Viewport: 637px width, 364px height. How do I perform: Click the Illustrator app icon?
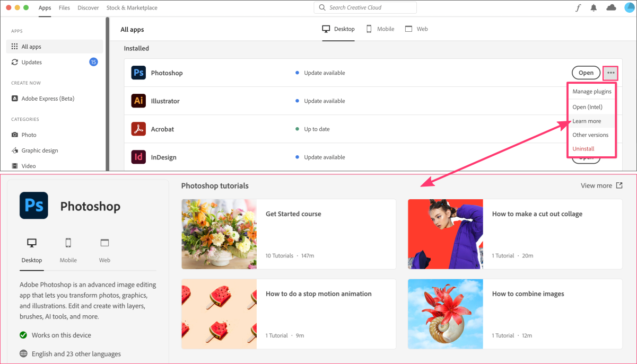point(138,101)
